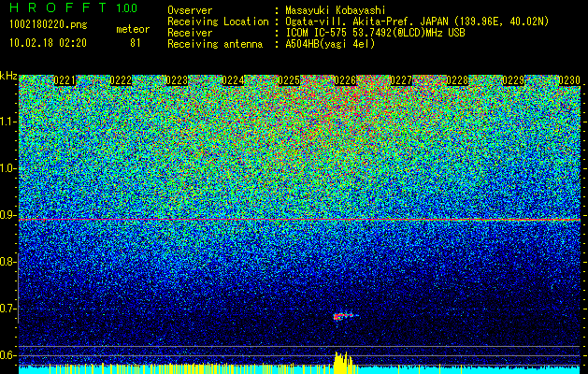Viewport: 588px width, 374px height.
Task: Click the 0222 time marker
Action: [121, 80]
